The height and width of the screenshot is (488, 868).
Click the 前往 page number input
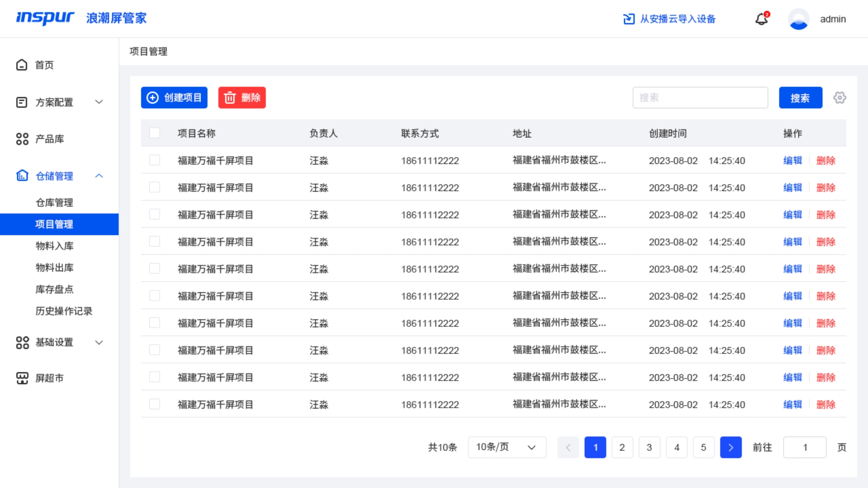[x=805, y=447]
